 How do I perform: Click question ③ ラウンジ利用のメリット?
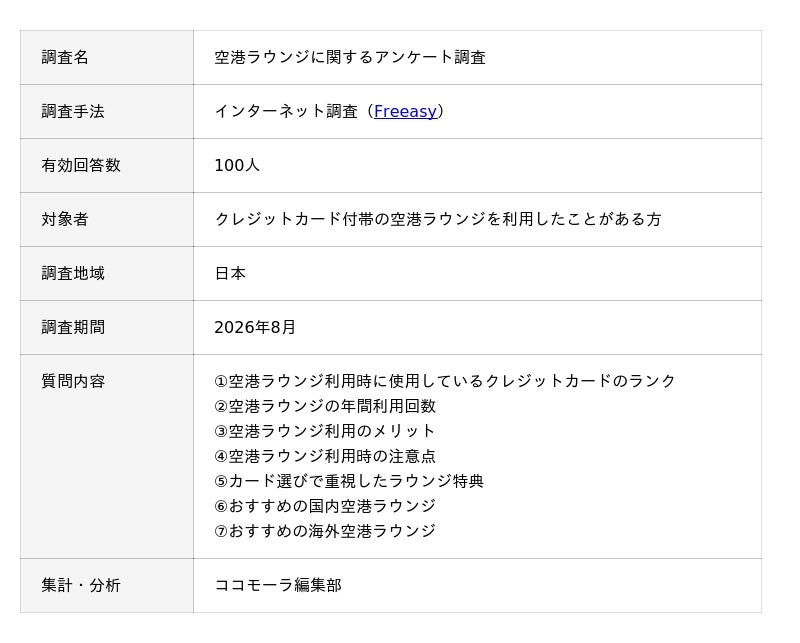325,431
